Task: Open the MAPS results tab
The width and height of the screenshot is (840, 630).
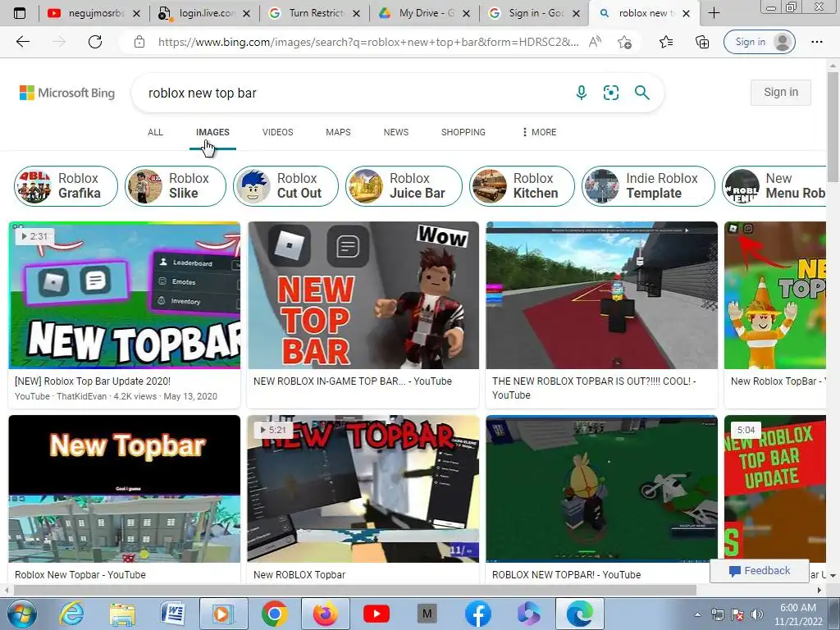Action: 338,132
